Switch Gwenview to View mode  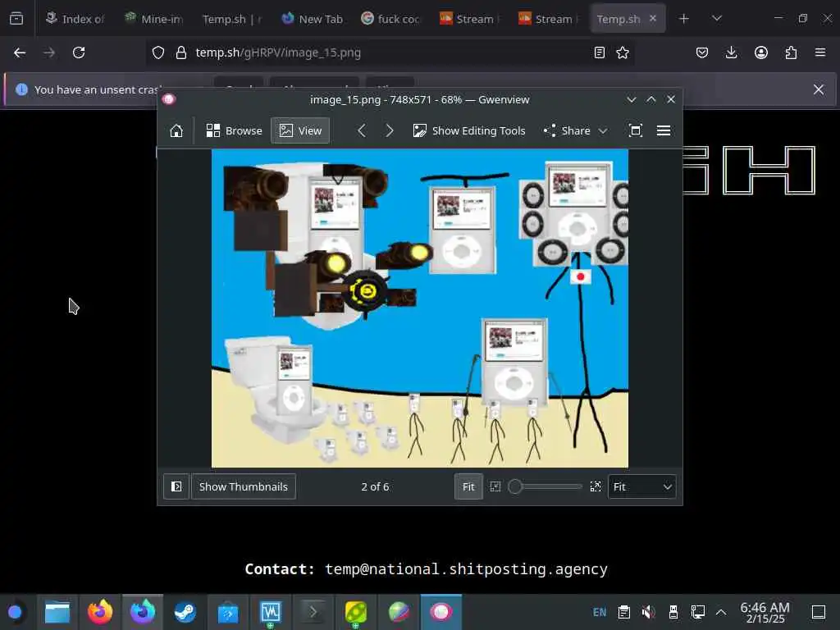point(300,130)
